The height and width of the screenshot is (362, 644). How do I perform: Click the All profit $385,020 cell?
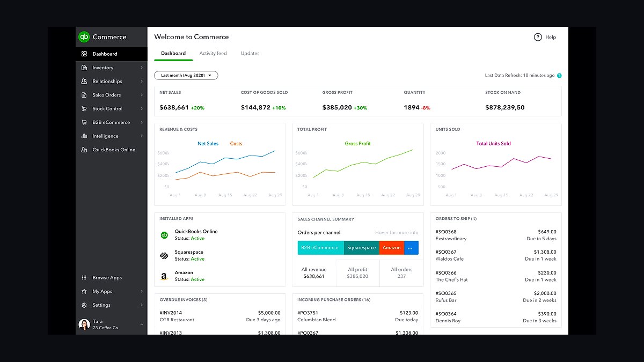358,273
